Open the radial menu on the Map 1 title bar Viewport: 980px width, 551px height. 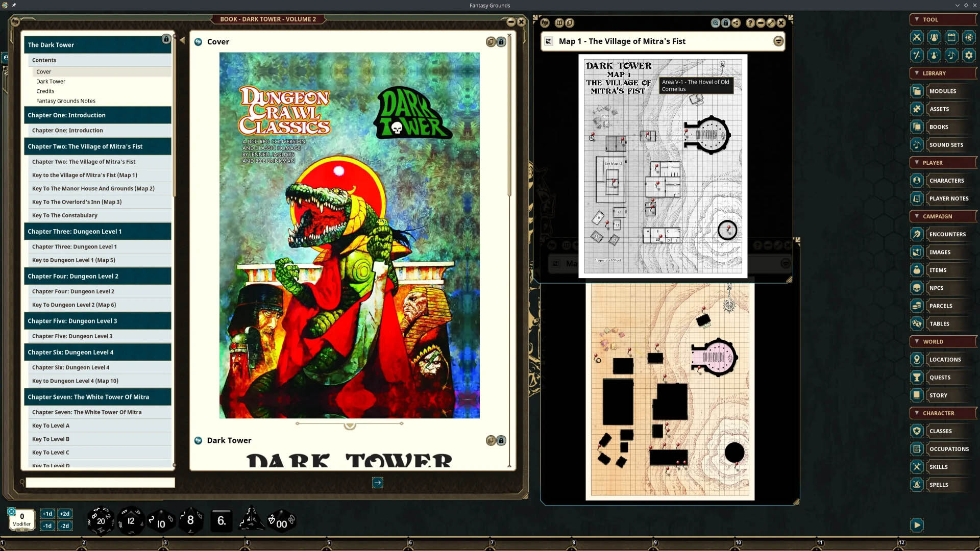pyautogui.click(x=778, y=41)
